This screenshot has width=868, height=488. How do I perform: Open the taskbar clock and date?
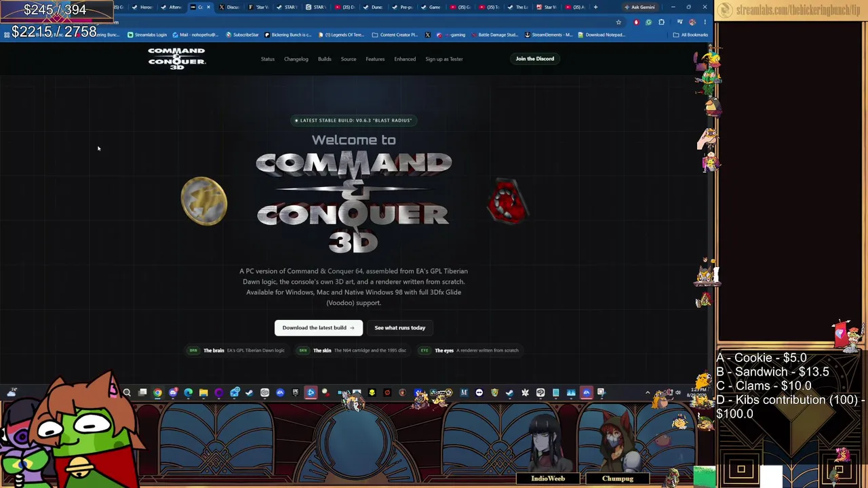(x=696, y=392)
